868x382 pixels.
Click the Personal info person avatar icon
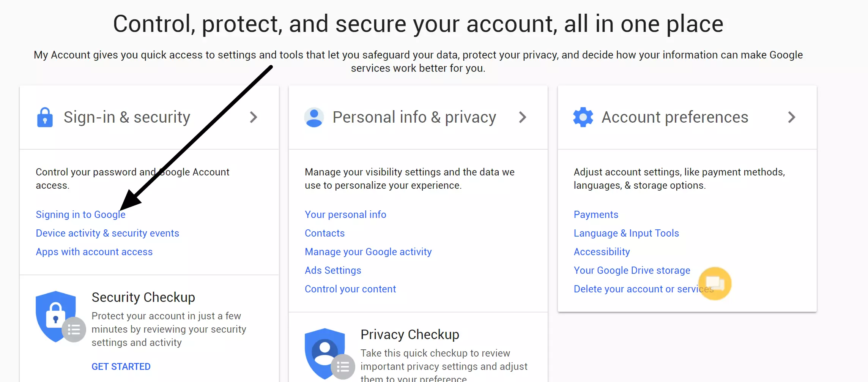[x=314, y=117]
